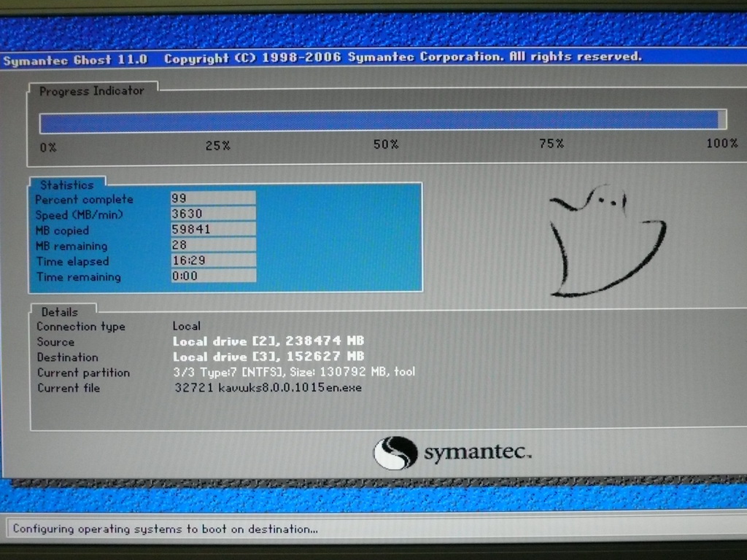This screenshot has height=560, width=747.
Task: Click the Current partition label
Action: pyautogui.click(x=83, y=373)
